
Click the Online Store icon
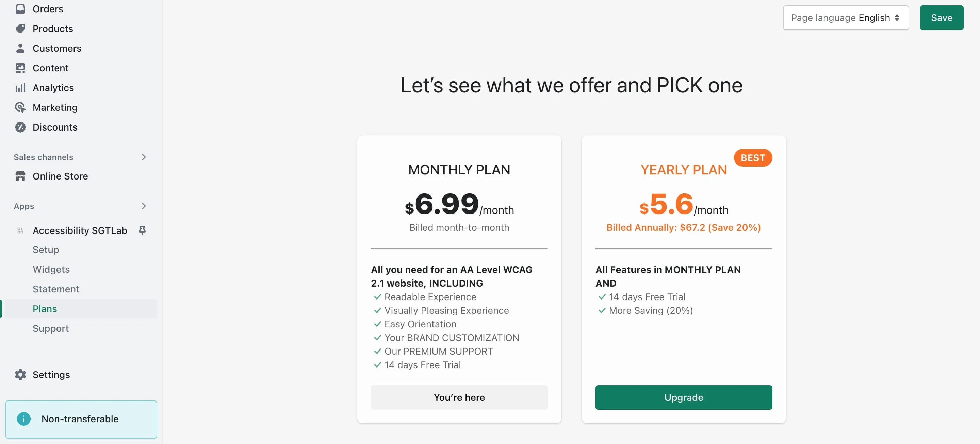(20, 176)
